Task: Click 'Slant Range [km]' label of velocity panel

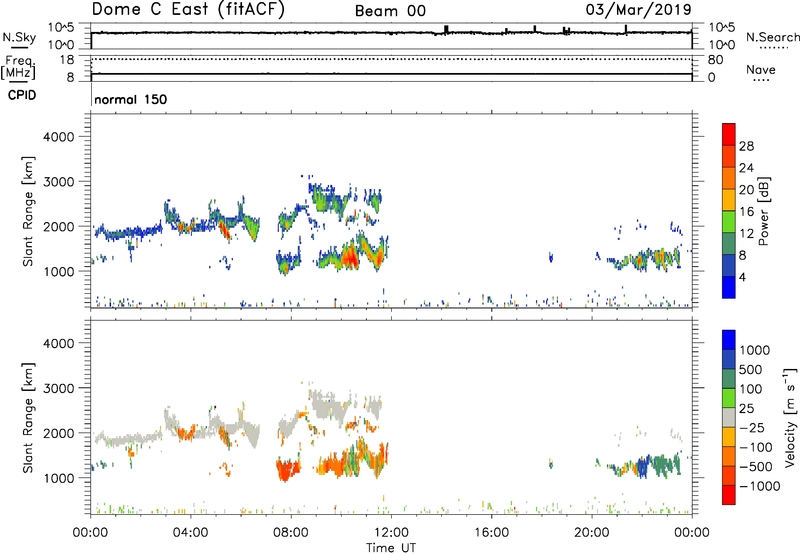Action: pyautogui.click(x=28, y=417)
